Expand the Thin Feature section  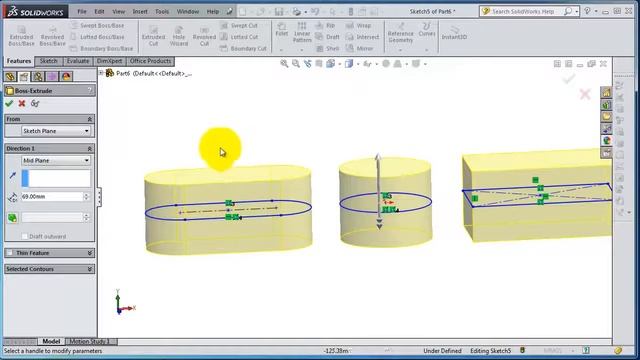89,253
